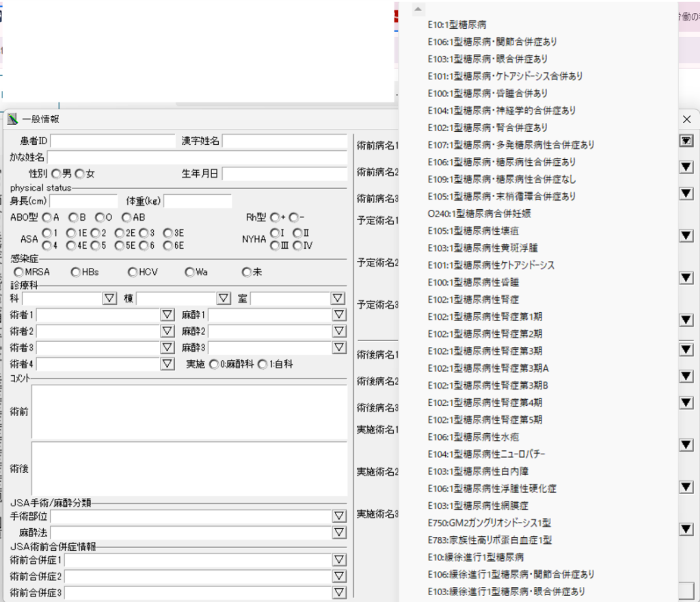Expand the 手術部位 dropdown

[x=338, y=516]
